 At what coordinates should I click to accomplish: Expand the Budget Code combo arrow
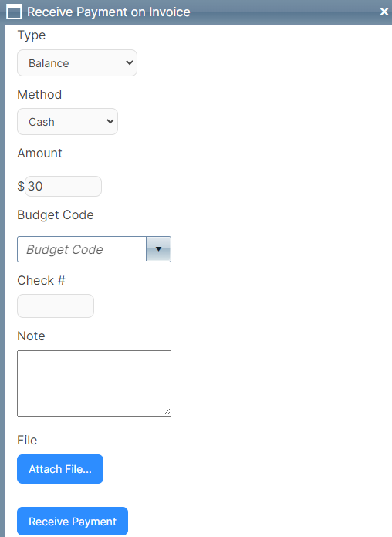[x=158, y=249]
